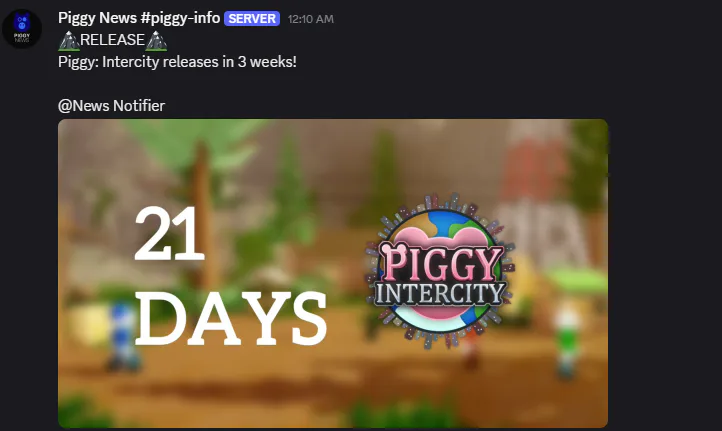
Task: Open the 21 DAYS countdown image attachment
Action: click(333, 274)
